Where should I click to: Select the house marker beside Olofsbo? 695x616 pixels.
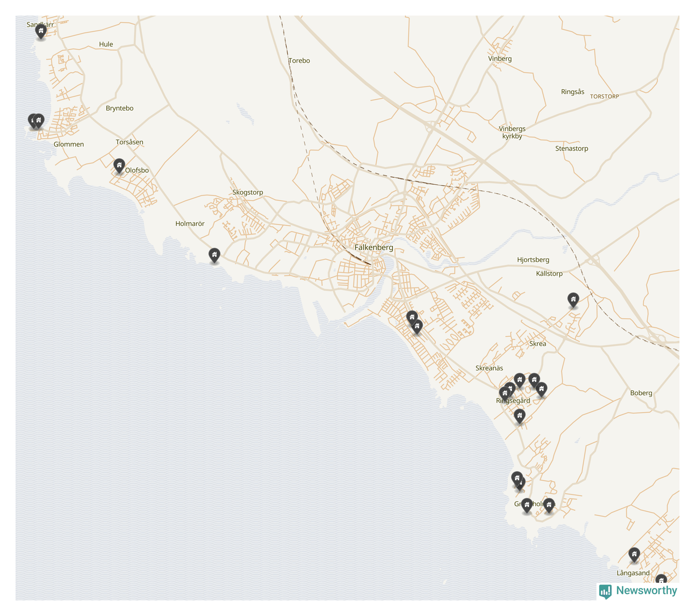coord(119,166)
